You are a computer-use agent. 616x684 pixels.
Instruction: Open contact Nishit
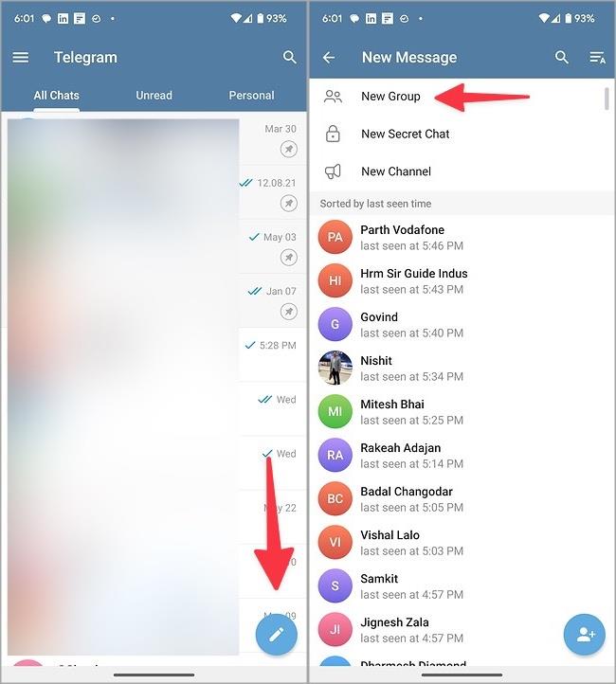point(462,368)
